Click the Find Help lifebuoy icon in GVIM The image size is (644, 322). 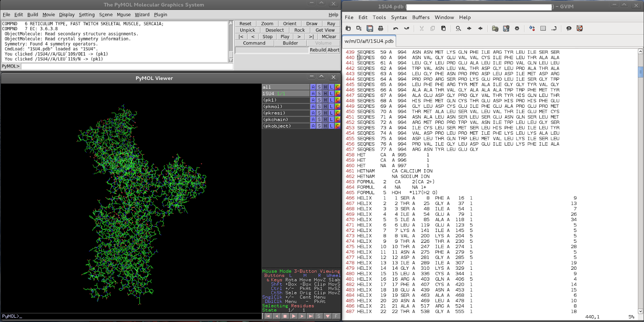(580, 29)
